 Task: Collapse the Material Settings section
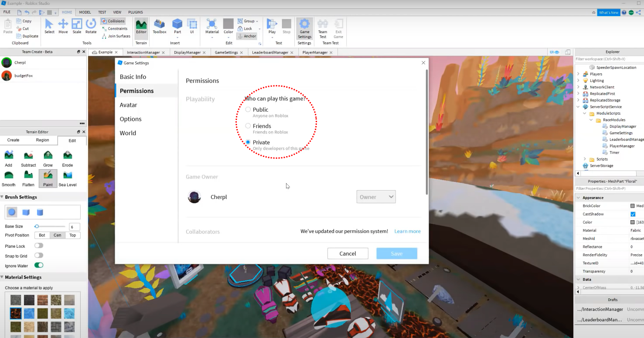pyautogui.click(x=2, y=277)
